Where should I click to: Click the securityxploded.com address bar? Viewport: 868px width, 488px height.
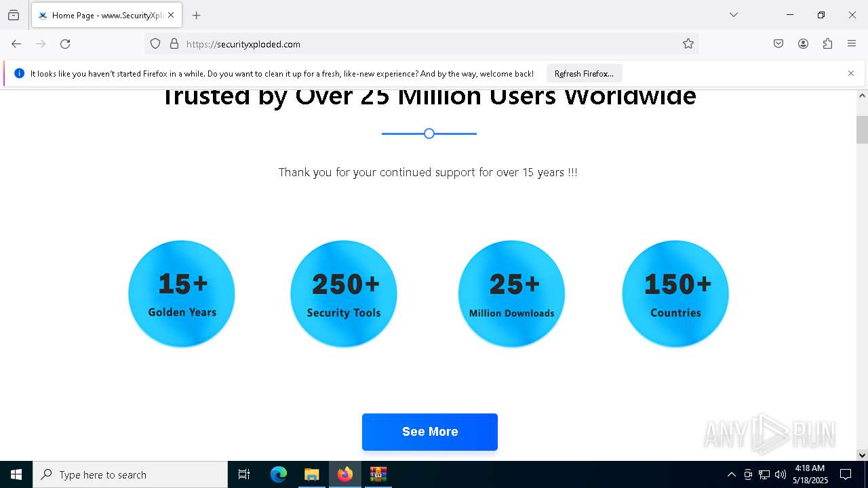coord(420,44)
